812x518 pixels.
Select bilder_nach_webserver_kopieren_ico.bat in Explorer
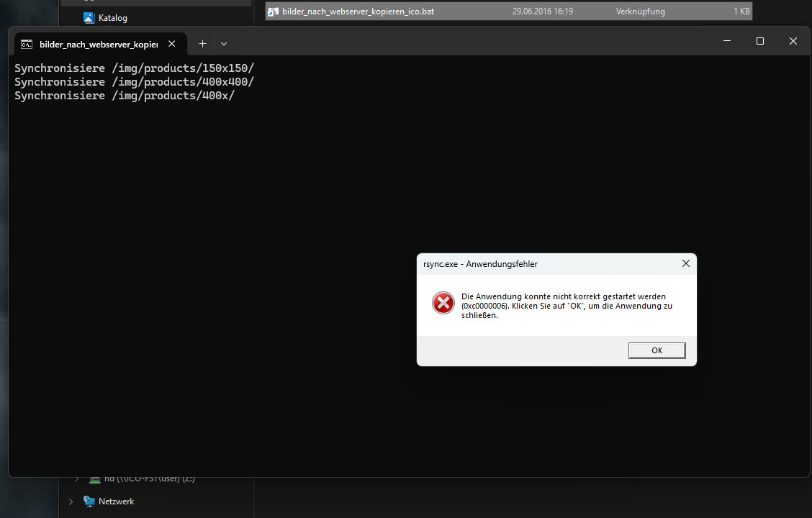[508, 12]
